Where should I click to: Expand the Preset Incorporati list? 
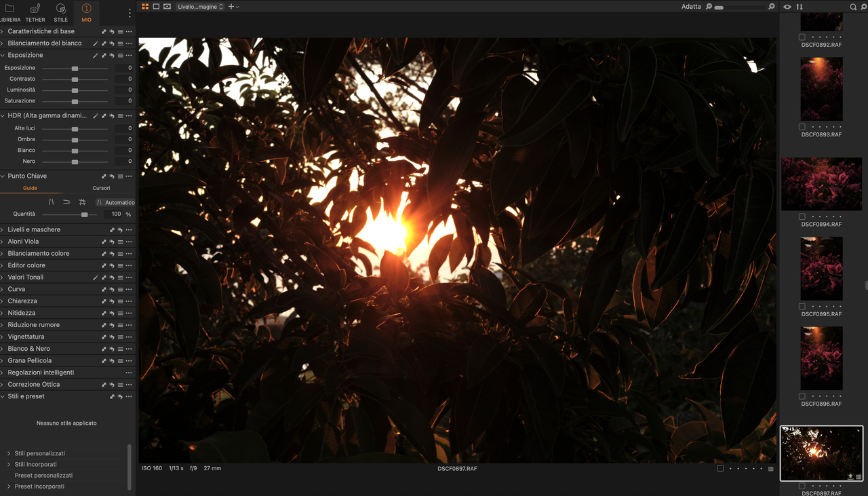pos(9,487)
